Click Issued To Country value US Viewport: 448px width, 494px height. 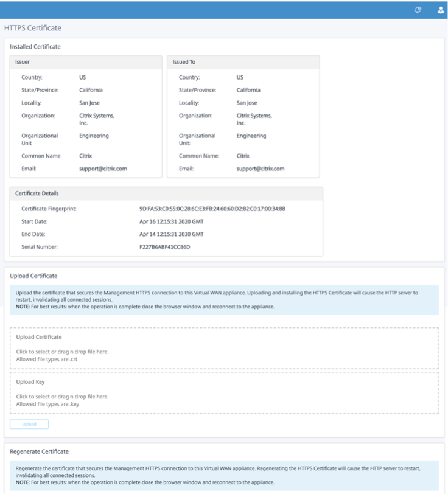pos(240,77)
